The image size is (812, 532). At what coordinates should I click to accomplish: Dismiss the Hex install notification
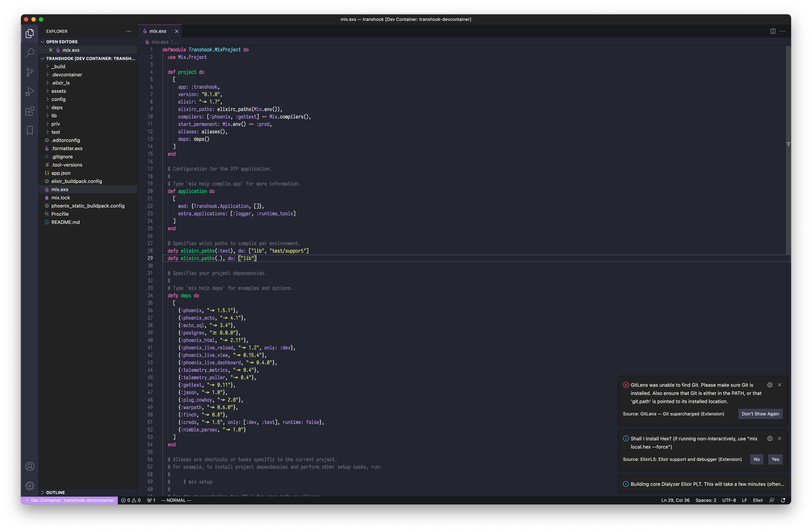(x=780, y=438)
